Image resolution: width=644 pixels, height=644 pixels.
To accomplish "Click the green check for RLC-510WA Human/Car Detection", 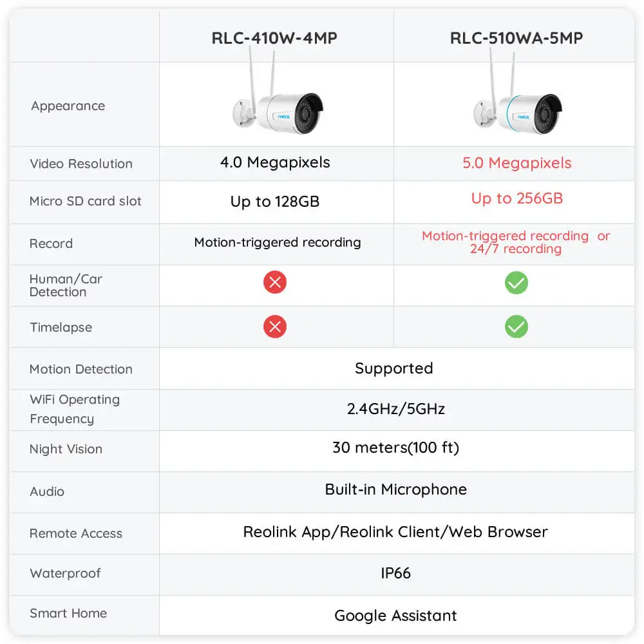I will click(x=516, y=282).
